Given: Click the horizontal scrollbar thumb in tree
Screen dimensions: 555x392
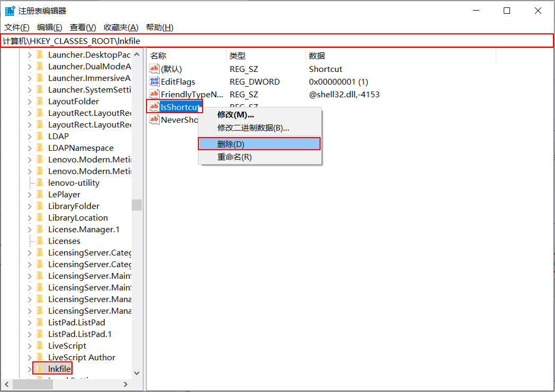Looking at the screenshot, I should (x=33, y=384).
